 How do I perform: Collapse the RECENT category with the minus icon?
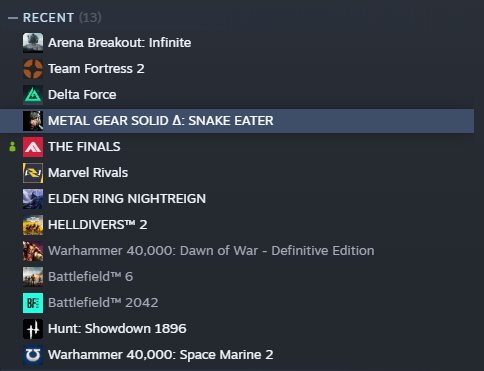click(x=13, y=18)
